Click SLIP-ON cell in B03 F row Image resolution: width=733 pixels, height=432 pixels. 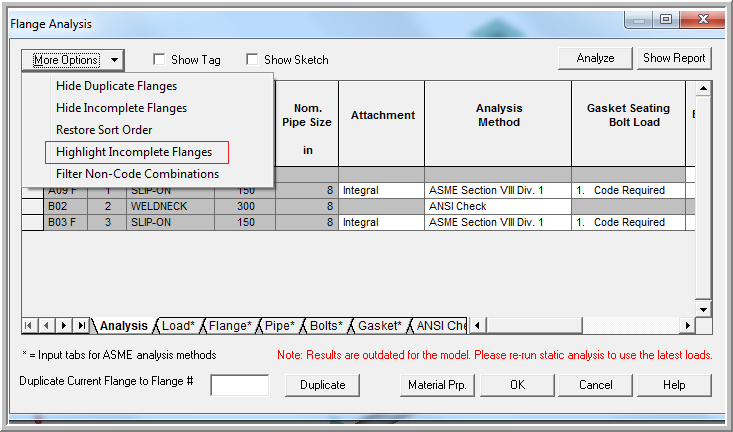coord(170,222)
